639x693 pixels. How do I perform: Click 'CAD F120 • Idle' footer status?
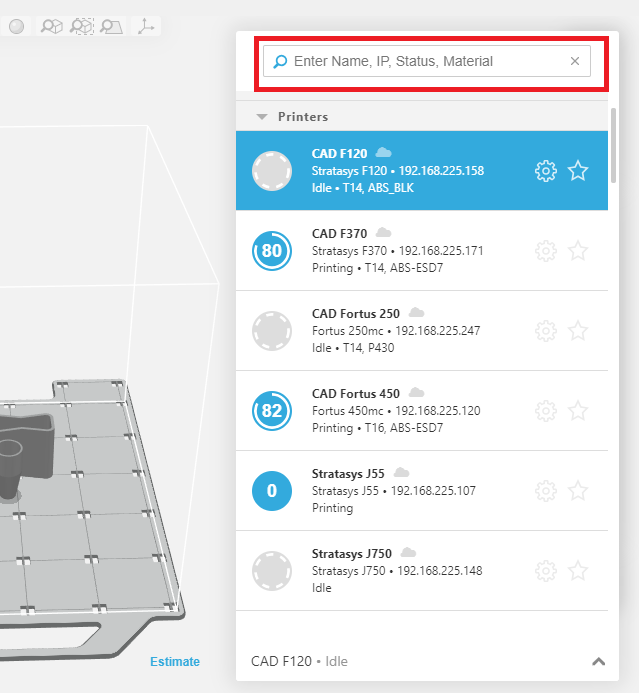299,661
